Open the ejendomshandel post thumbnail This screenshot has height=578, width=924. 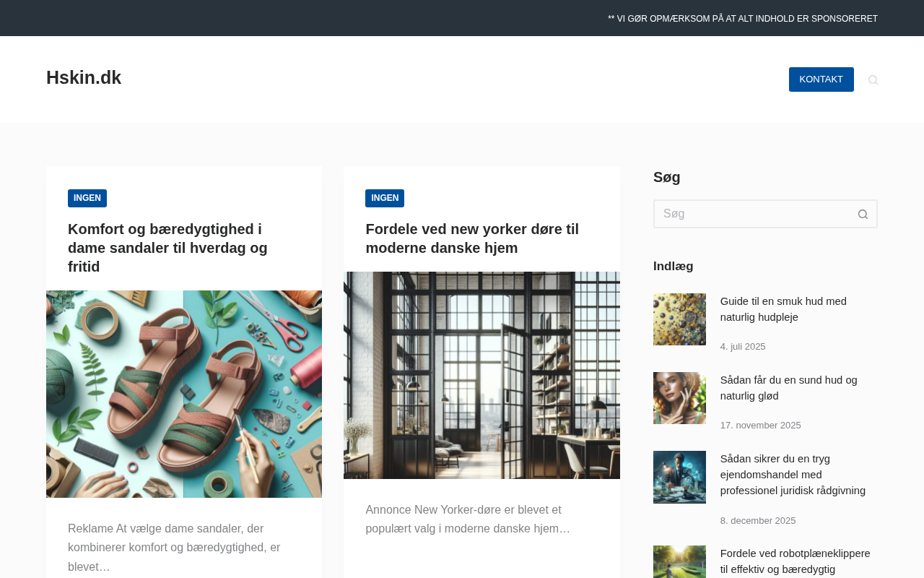point(679,477)
